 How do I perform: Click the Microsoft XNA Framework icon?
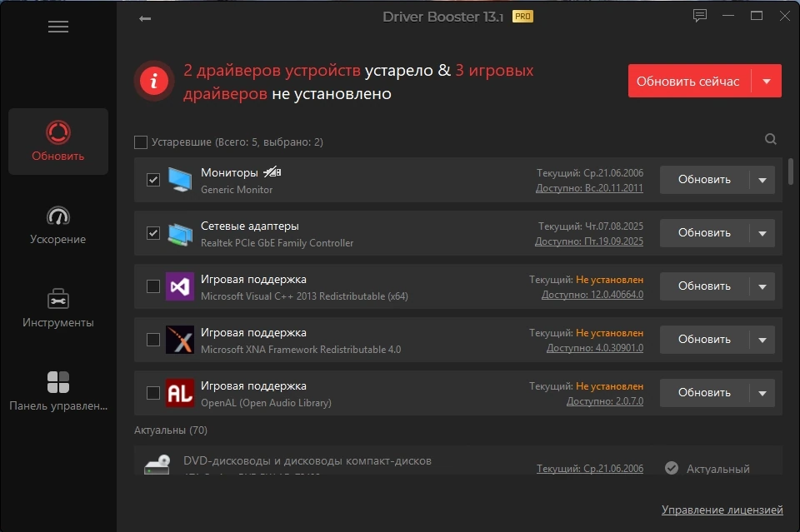pos(180,340)
